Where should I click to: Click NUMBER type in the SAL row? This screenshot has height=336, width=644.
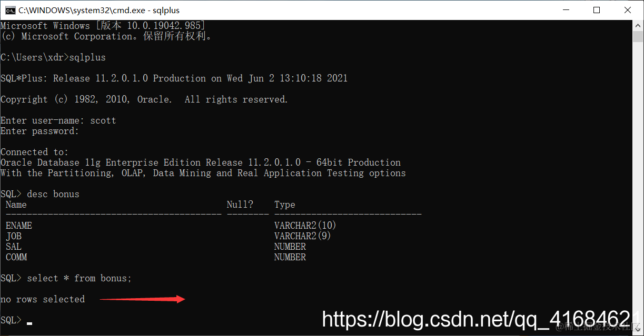point(290,247)
